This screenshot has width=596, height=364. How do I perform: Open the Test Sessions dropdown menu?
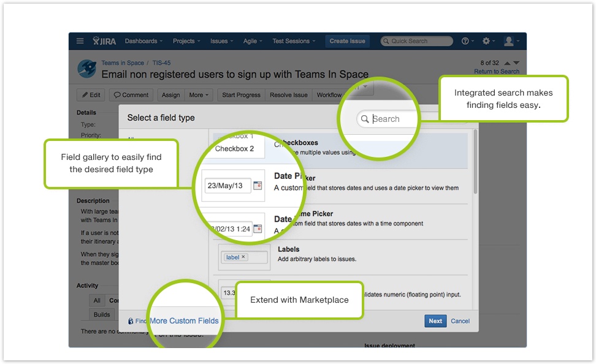pos(294,41)
